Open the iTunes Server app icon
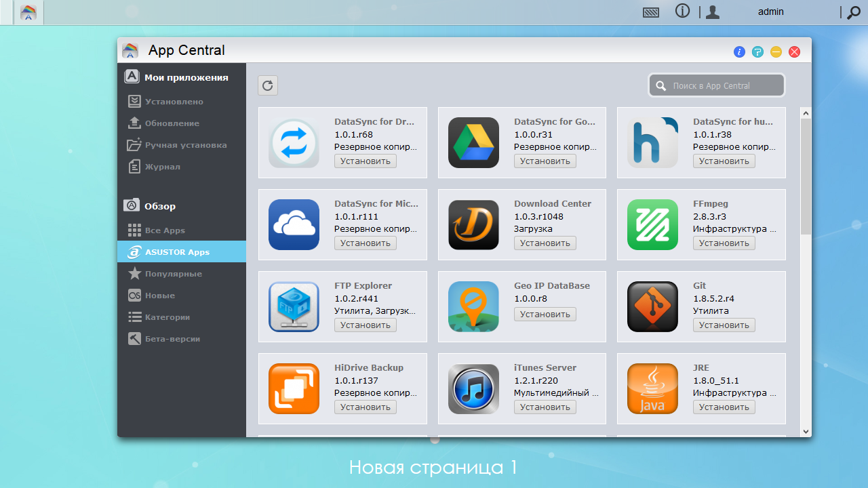The height and width of the screenshot is (488, 868). (x=473, y=388)
